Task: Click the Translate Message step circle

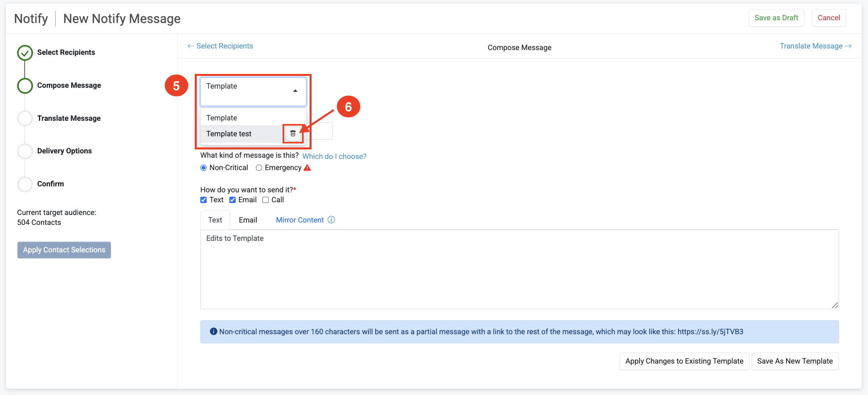Action: (x=25, y=118)
